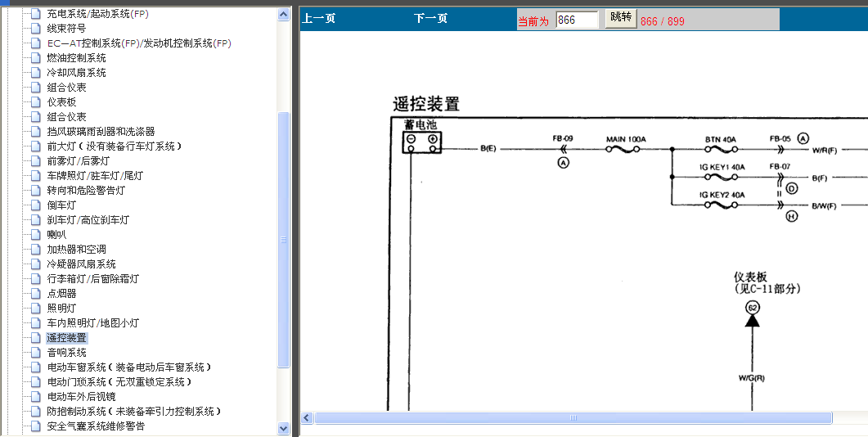The width and height of the screenshot is (868, 437).
Task: Open 电动车外后视镜 entry
Action: [x=81, y=397]
